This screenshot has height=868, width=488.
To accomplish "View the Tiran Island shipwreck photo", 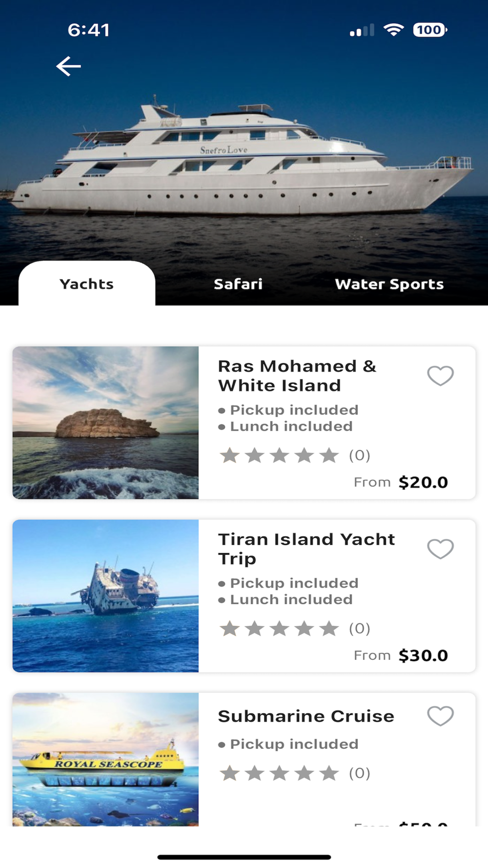I will (105, 596).
